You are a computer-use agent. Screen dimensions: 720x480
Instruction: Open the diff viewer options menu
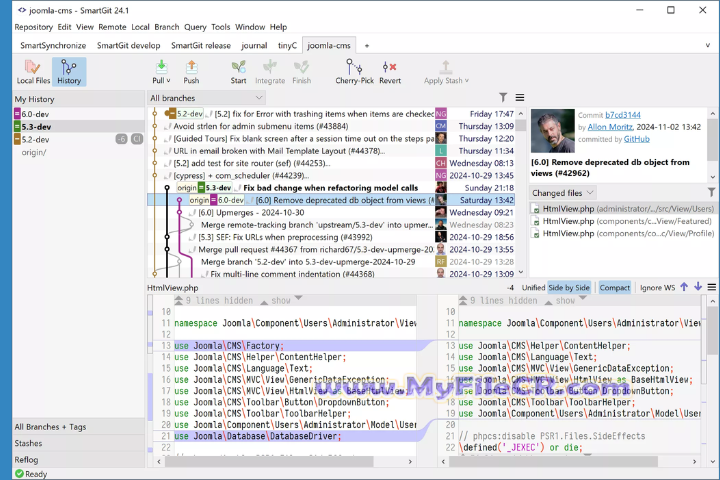[712, 288]
